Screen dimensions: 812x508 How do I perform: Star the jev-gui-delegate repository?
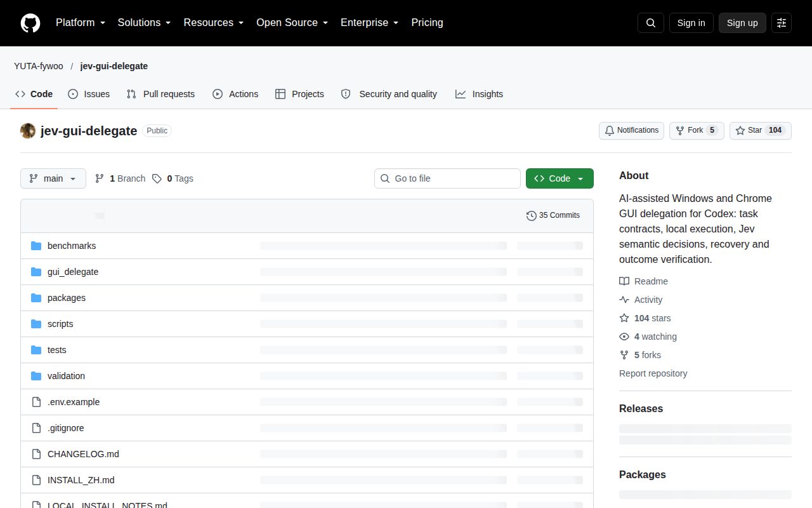(x=761, y=130)
